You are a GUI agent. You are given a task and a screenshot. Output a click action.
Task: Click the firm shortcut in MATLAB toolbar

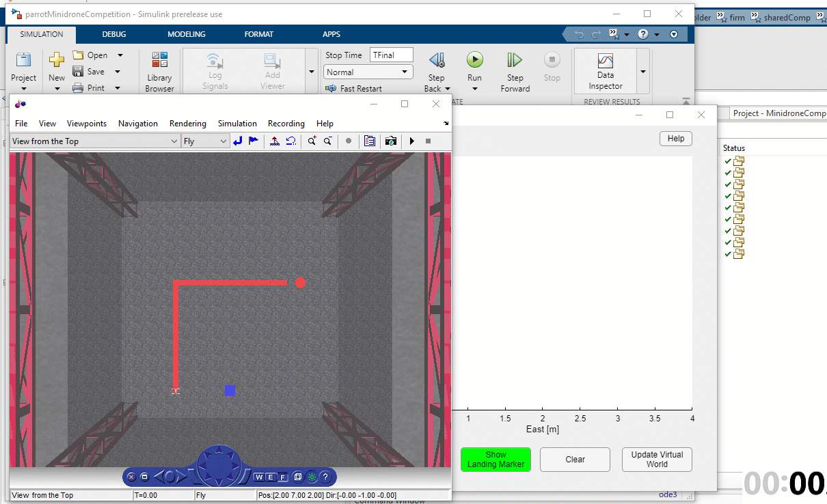tap(731, 18)
